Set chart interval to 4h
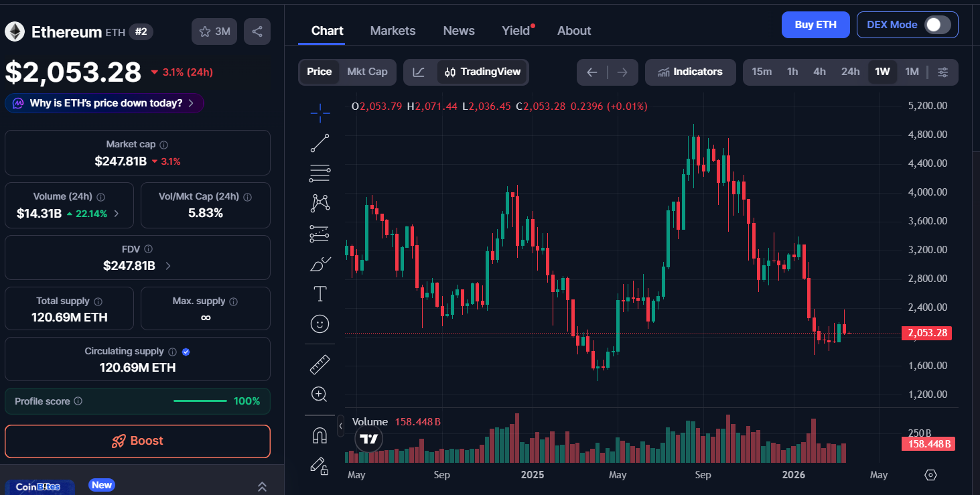The height and width of the screenshot is (495, 980). pyautogui.click(x=819, y=72)
